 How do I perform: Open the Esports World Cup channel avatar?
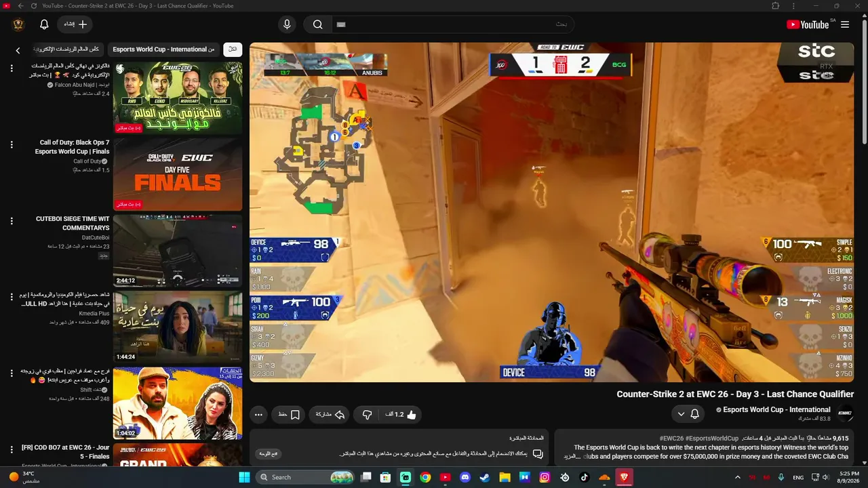845,413
